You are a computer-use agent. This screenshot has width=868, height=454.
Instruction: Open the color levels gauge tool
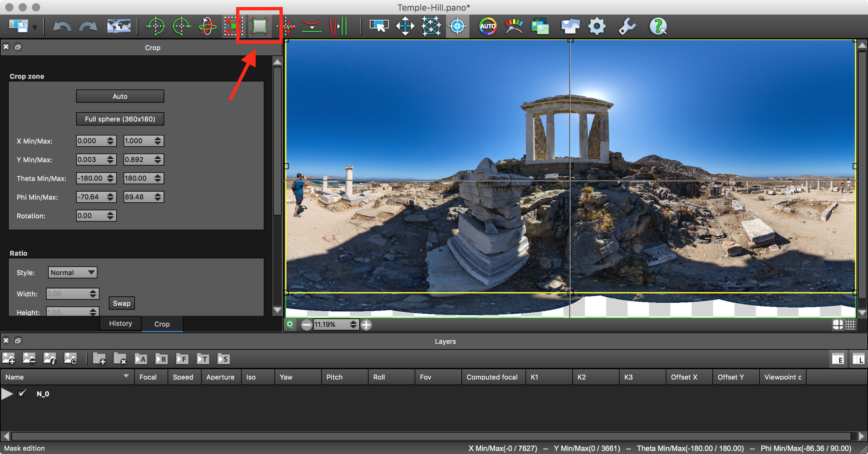(514, 26)
